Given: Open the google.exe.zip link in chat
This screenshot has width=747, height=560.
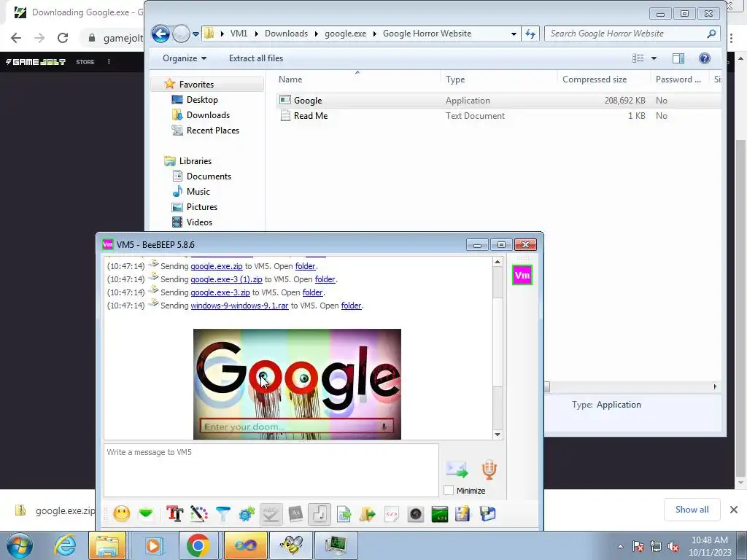Looking at the screenshot, I should coord(216,266).
